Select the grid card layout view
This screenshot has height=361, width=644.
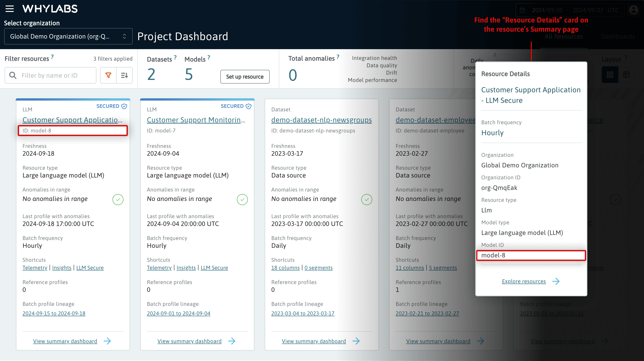pyautogui.click(x=610, y=74)
